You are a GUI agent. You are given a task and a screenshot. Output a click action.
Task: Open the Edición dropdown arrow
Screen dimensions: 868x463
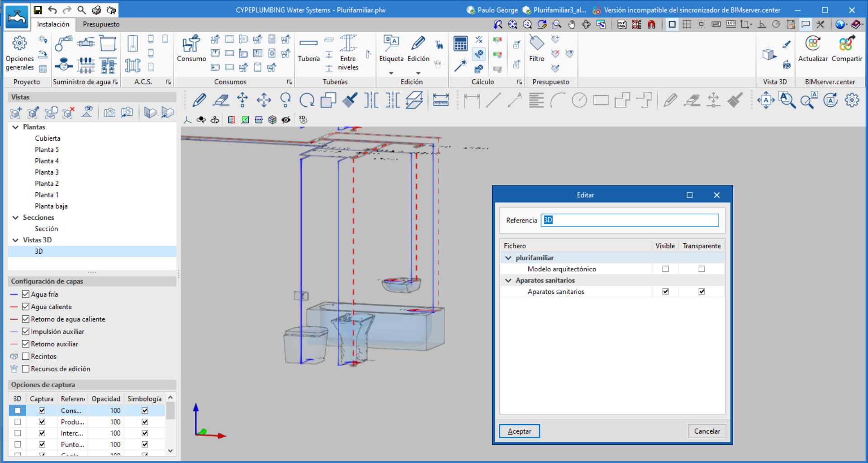click(418, 73)
